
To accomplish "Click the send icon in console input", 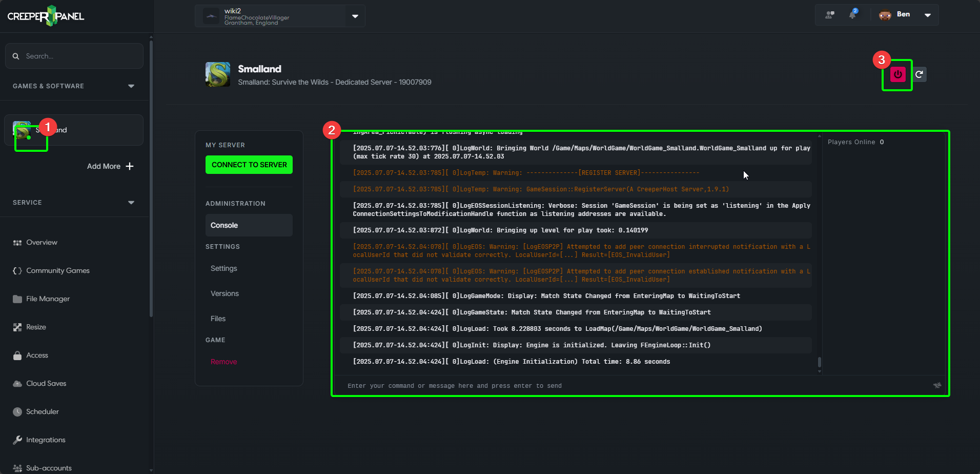I will tap(937, 385).
